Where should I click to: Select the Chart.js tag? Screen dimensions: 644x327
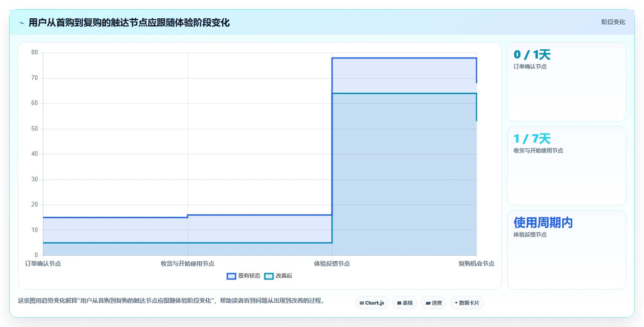(372, 303)
